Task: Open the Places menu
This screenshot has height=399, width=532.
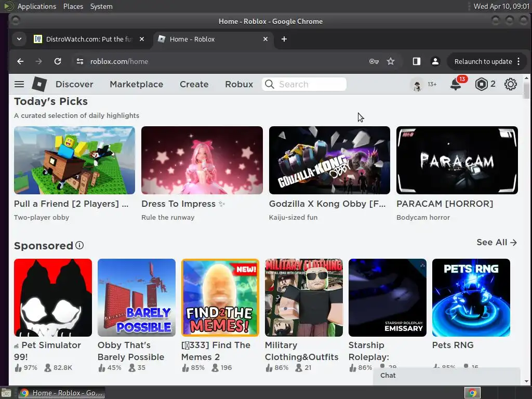Action: pos(73,6)
